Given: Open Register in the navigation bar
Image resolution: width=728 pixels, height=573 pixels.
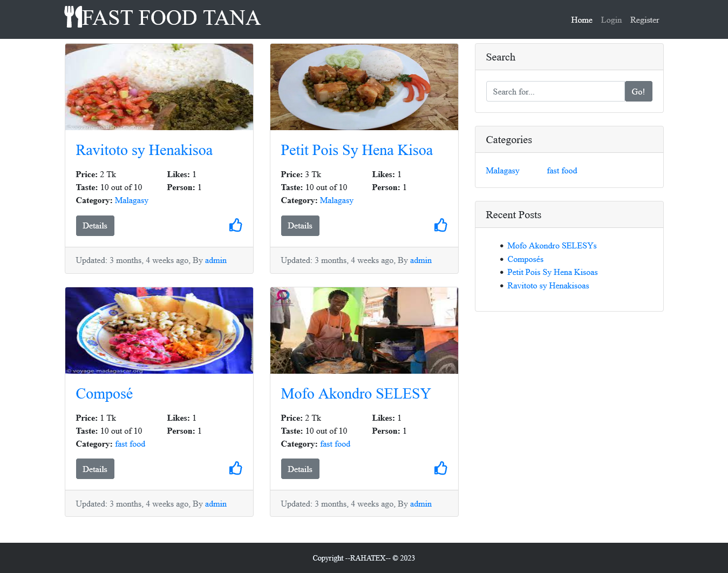Looking at the screenshot, I should coord(644,20).
